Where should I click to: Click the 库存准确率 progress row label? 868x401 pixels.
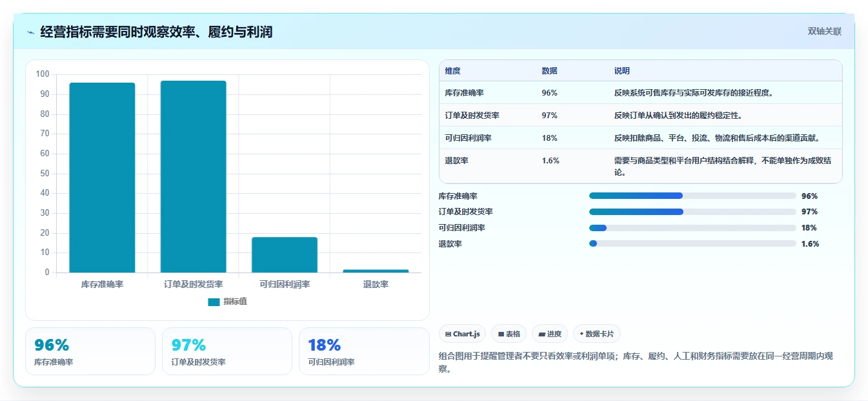[458, 196]
